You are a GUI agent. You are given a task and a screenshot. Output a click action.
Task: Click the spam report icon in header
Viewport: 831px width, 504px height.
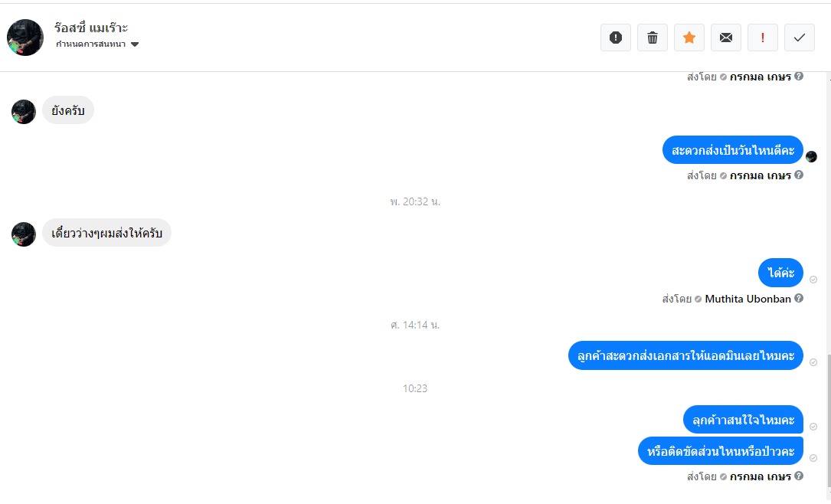(x=615, y=38)
